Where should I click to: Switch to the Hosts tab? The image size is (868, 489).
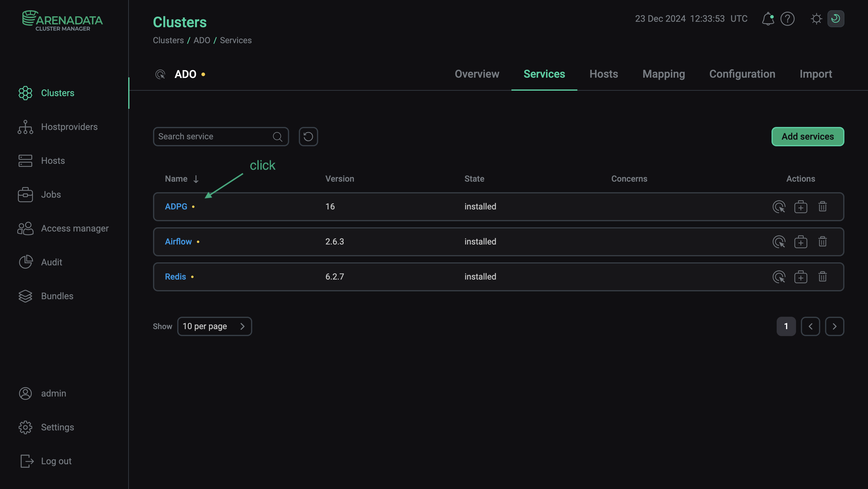tap(603, 74)
